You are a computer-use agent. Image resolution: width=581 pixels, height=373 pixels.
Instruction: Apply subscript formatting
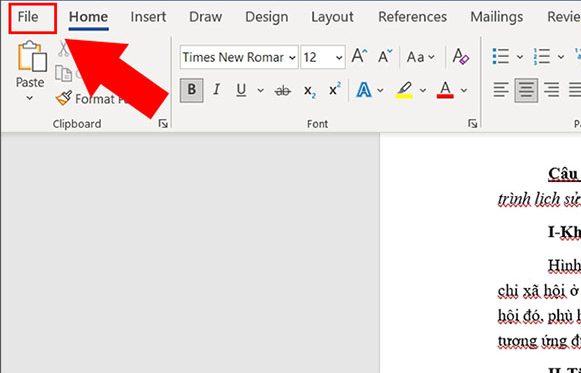coord(309,90)
